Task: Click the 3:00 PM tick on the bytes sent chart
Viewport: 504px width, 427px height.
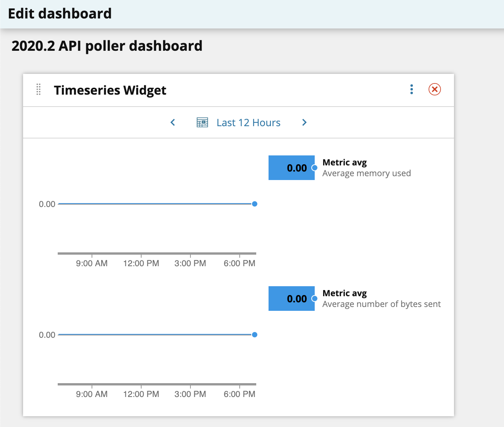Action: 190,394
